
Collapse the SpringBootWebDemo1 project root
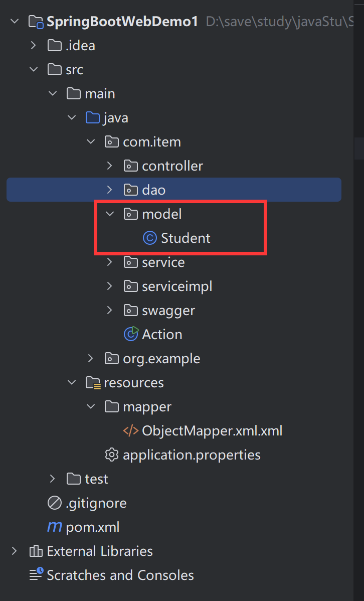tap(15, 22)
